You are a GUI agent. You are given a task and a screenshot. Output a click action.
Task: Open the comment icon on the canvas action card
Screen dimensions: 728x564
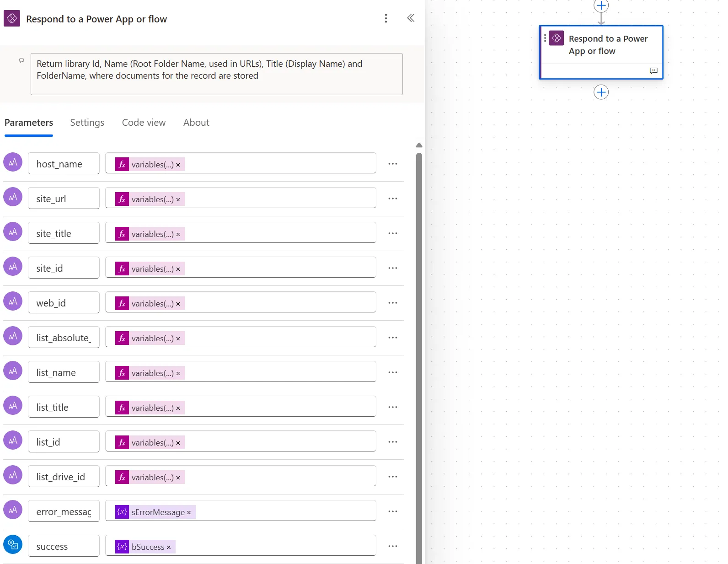[653, 70]
